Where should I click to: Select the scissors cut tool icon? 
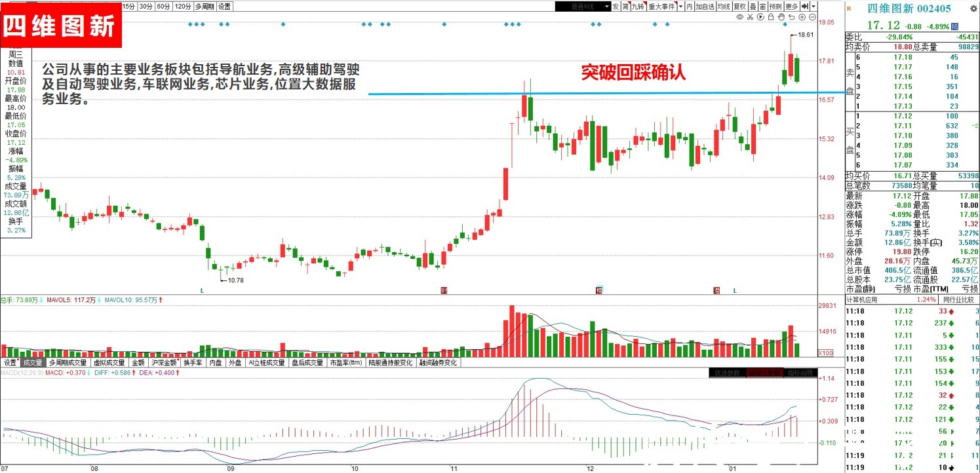click(751, 17)
